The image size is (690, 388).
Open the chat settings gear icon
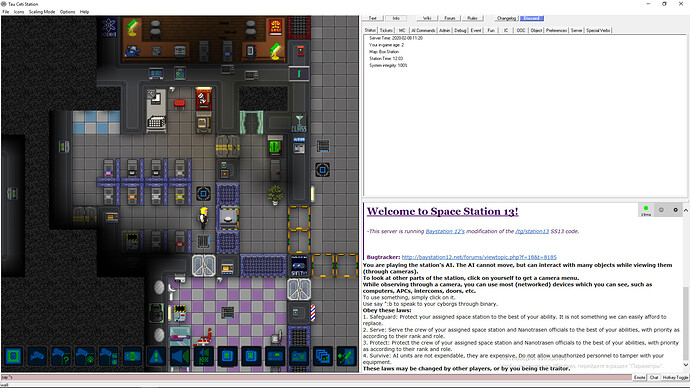coord(675,210)
